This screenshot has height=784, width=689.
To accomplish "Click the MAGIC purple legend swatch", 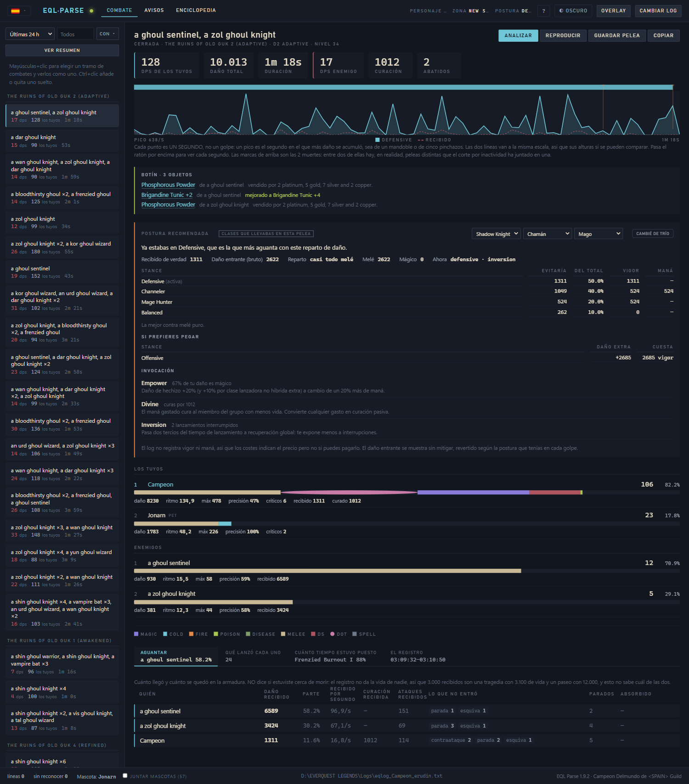I will tap(136, 634).
